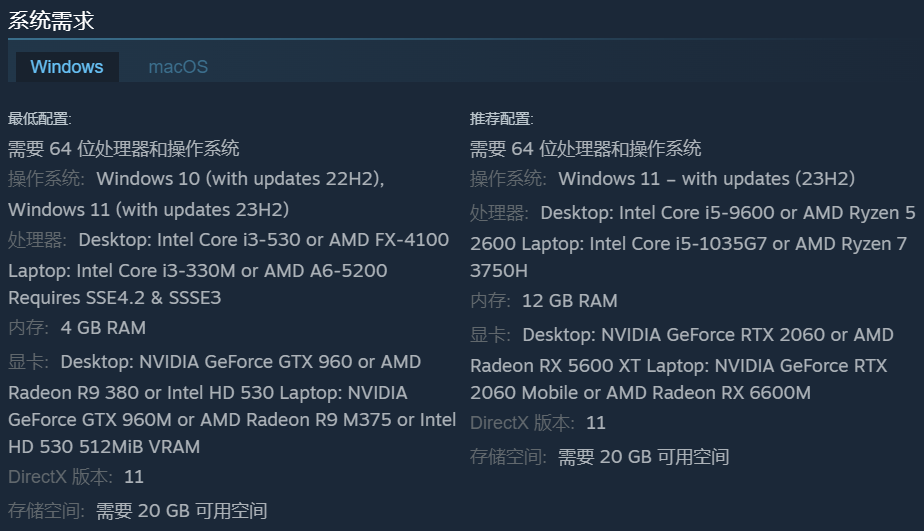The image size is (924, 531).
Task: Click the recommended DirectX 版本 label
Action: pyautogui.click(x=522, y=423)
